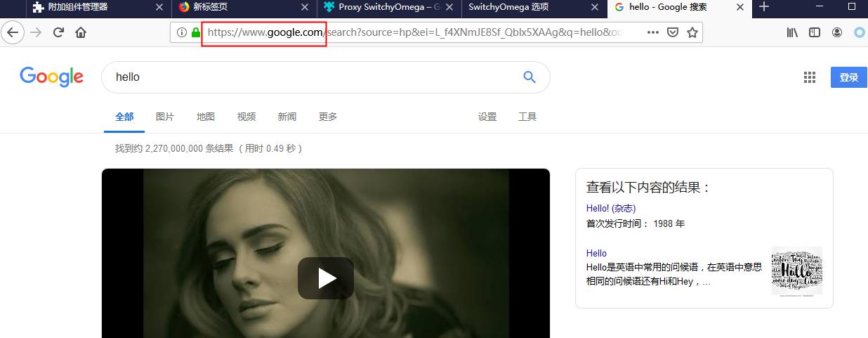
Task: Minimize the browser window
Action: pos(820,7)
